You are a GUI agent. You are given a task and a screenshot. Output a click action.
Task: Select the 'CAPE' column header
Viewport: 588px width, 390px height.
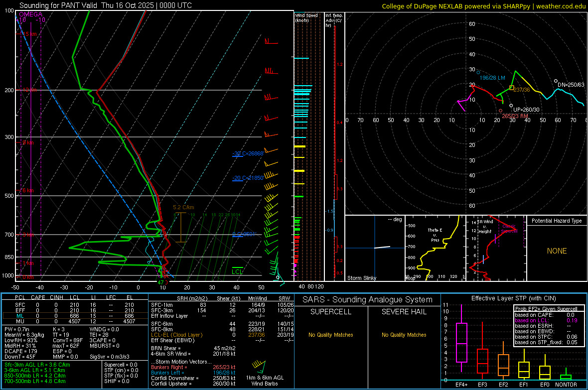coord(38,297)
